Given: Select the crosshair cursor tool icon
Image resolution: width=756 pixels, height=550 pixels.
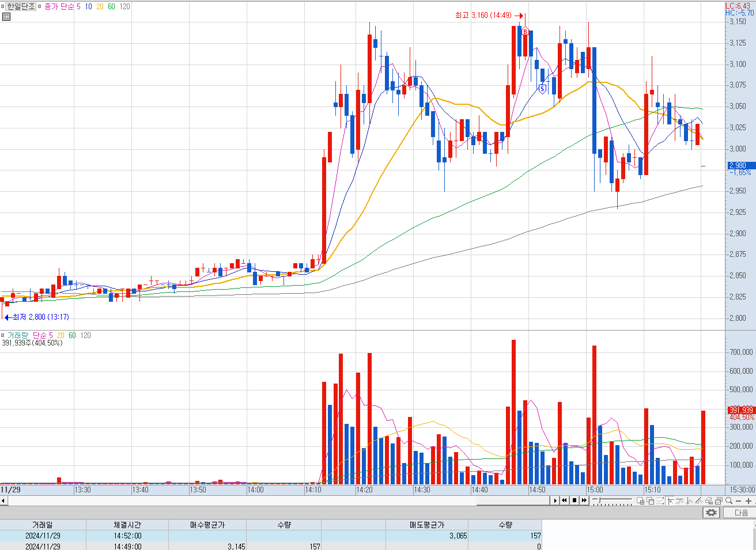Looking at the screenshot, I should tap(670, 500).
